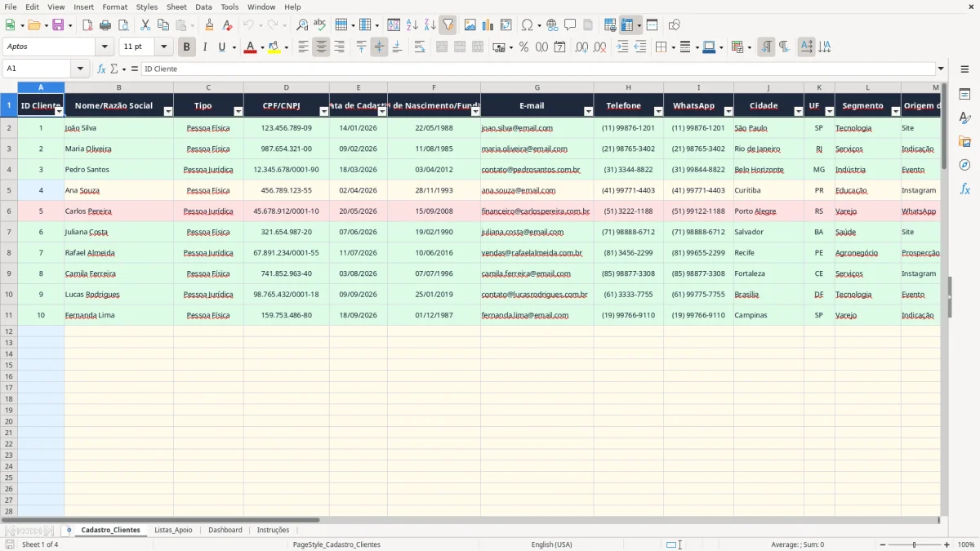Click the zoom slider handle
This screenshot has height=551, width=980.
tap(914, 544)
